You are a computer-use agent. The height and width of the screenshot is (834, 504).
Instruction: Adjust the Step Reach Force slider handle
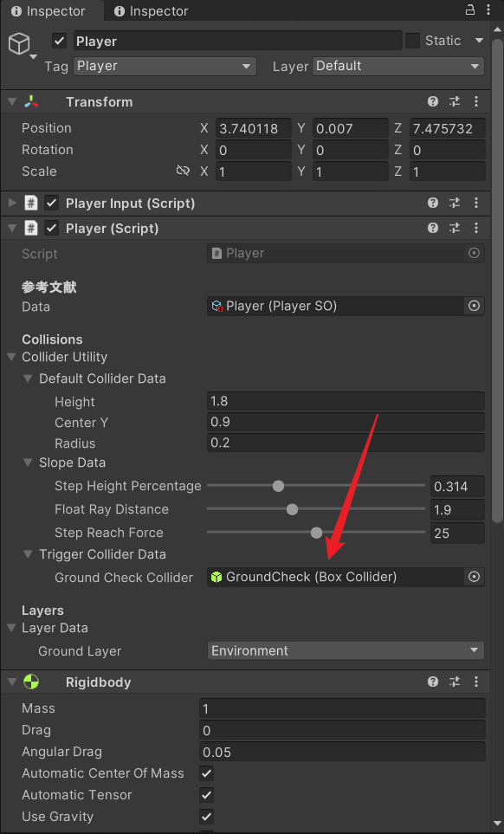316,533
